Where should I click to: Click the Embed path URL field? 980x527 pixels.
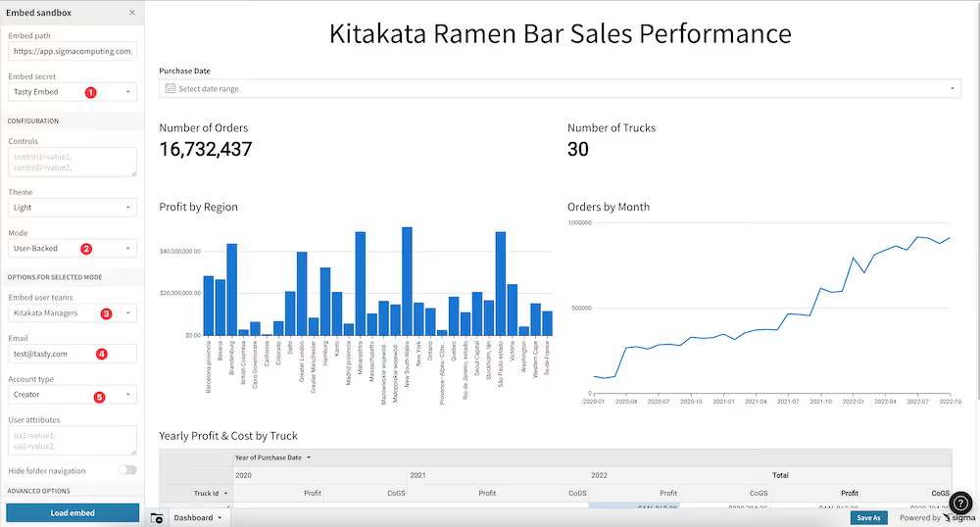[73, 51]
